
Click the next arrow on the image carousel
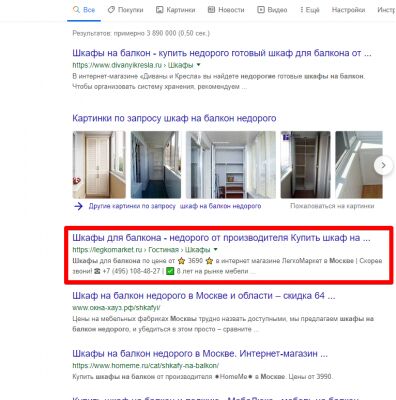[x=383, y=165]
